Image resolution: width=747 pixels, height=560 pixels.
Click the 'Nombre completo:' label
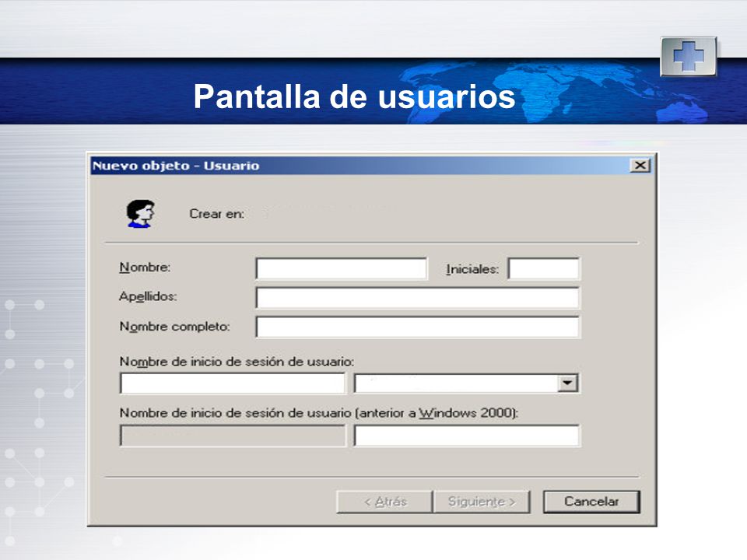point(174,327)
